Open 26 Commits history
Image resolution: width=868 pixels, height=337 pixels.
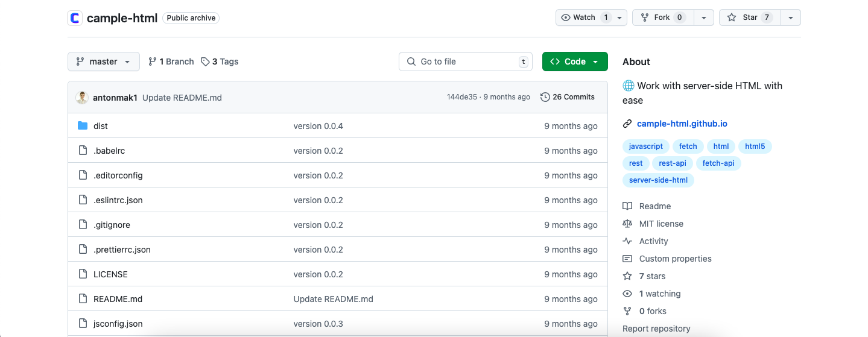568,97
